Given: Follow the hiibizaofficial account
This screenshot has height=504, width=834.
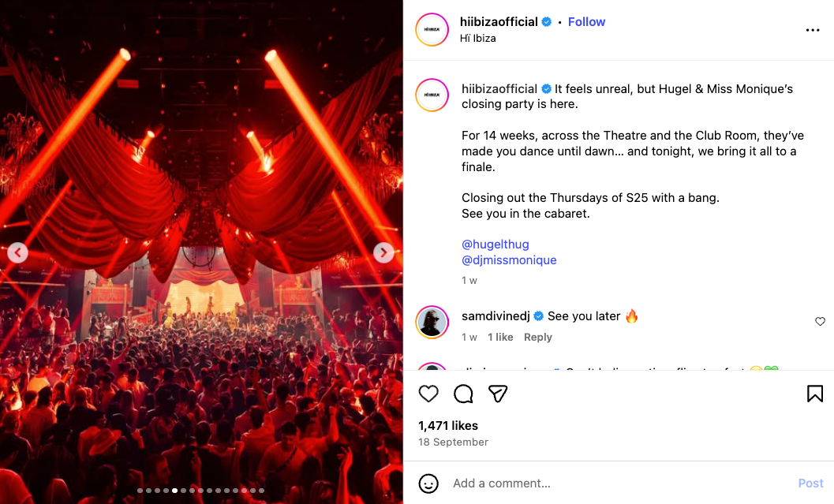Looking at the screenshot, I should [x=586, y=22].
